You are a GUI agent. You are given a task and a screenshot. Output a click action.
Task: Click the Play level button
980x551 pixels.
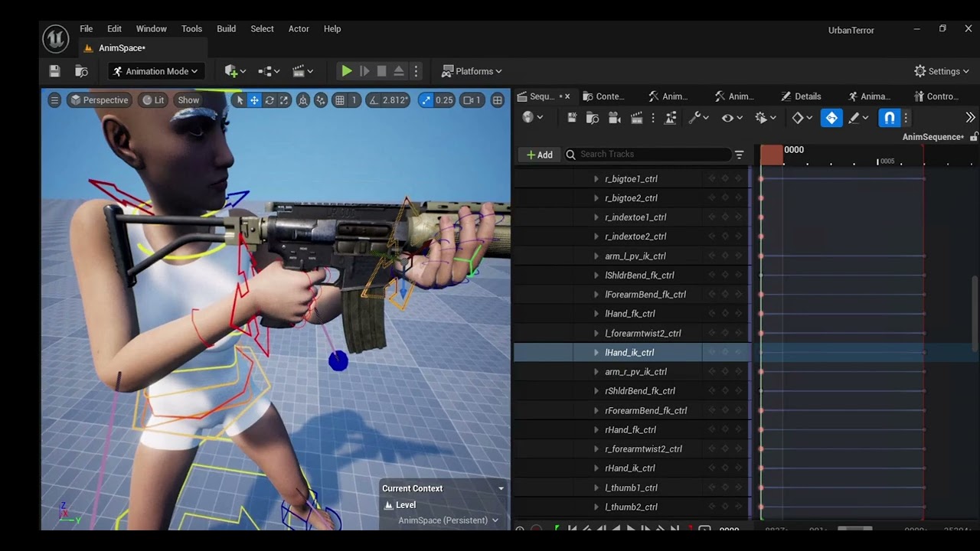(346, 71)
